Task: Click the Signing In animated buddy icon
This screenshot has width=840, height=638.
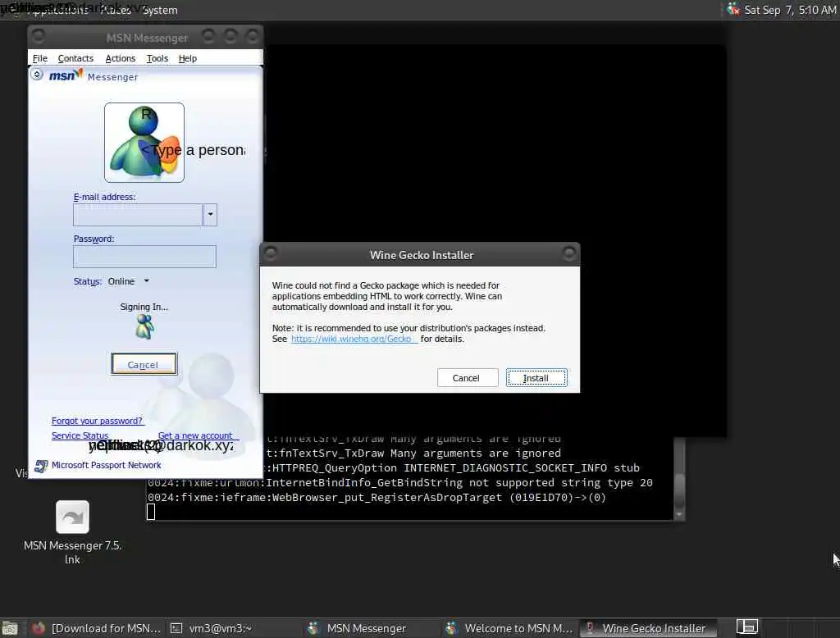Action: (x=144, y=326)
